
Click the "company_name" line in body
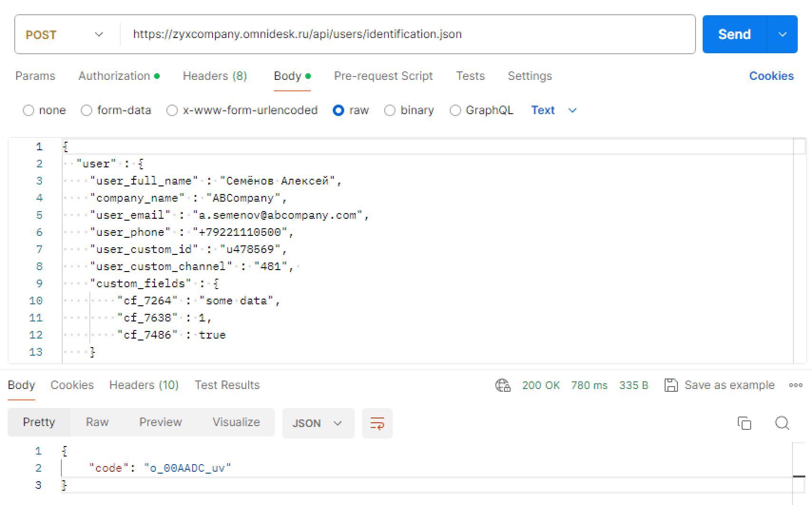click(x=189, y=198)
